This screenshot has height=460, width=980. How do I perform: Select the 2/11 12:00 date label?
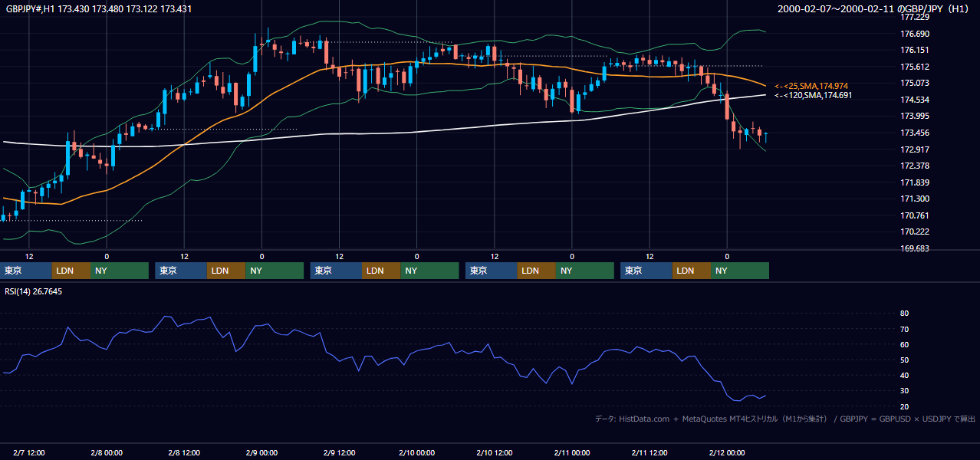pos(649,453)
